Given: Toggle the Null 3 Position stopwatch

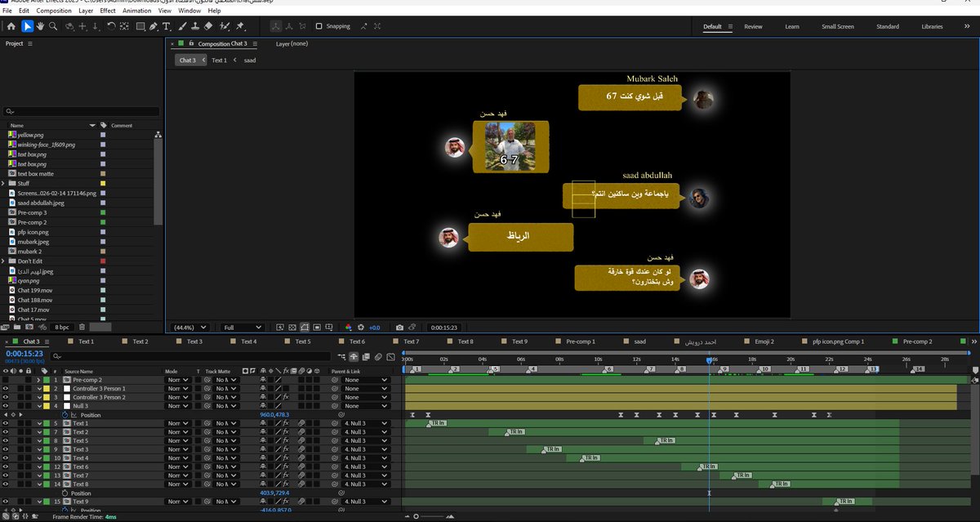Looking at the screenshot, I should (x=65, y=415).
